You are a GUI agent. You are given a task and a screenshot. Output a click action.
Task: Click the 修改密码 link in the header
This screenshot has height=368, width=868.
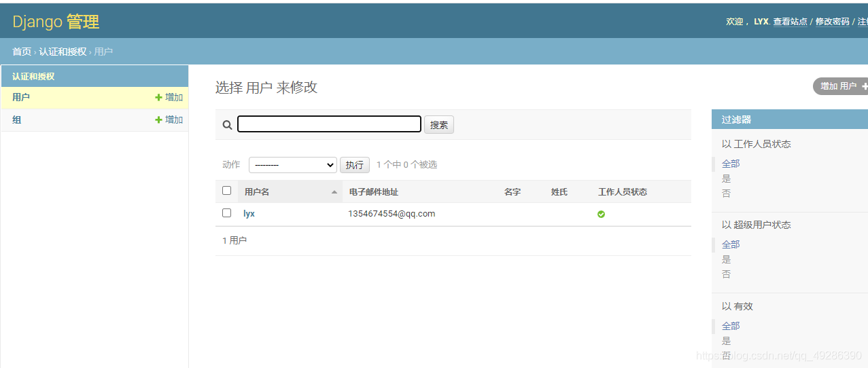pos(832,22)
